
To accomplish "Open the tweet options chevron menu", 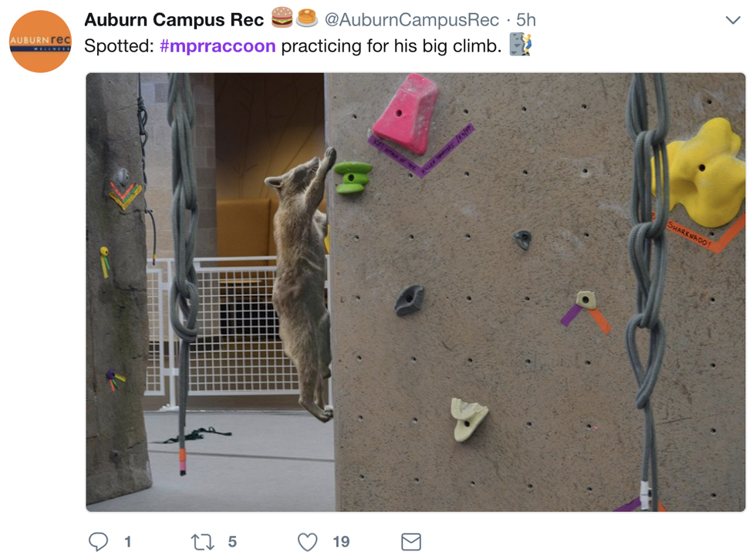I will (x=733, y=20).
